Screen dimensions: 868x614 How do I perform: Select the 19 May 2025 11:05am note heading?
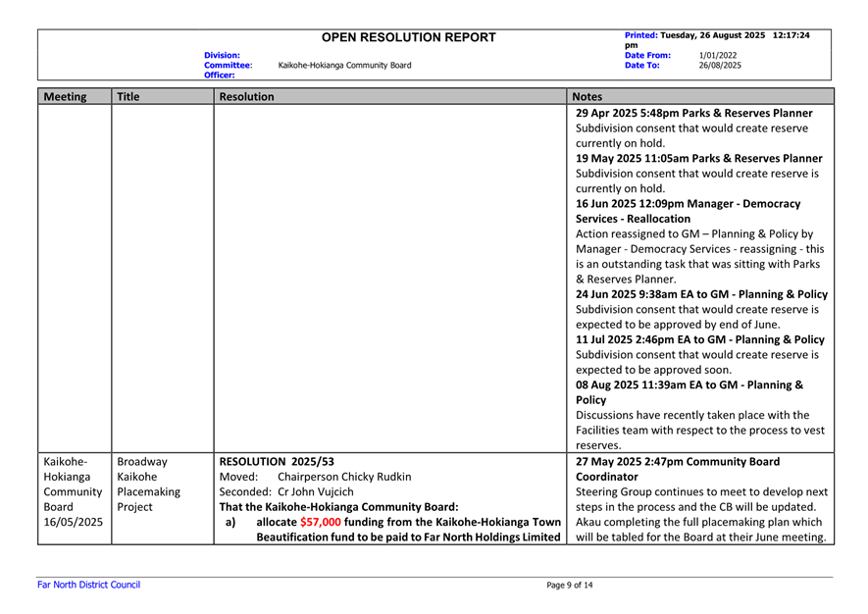(698, 158)
